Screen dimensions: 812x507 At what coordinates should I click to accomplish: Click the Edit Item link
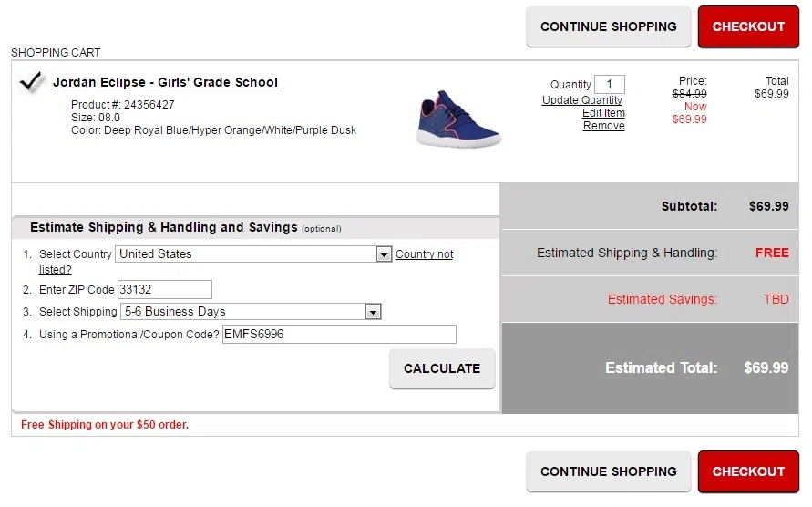click(603, 113)
